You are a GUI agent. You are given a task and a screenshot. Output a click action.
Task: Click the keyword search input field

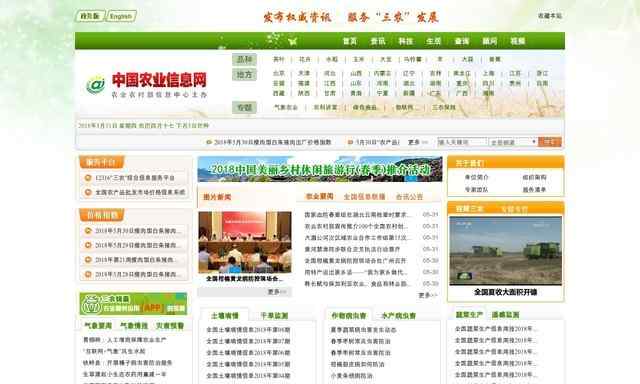tap(462, 142)
